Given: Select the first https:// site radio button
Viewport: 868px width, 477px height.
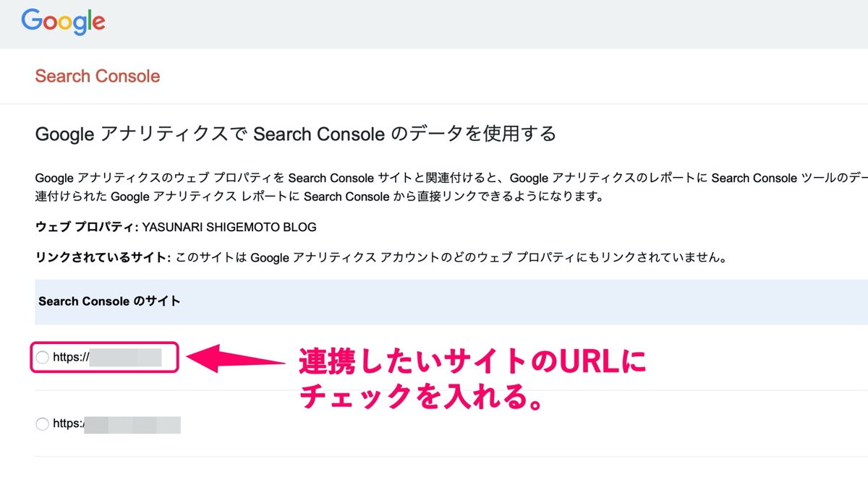Looking at the screenshot, I should click(42, 357).
